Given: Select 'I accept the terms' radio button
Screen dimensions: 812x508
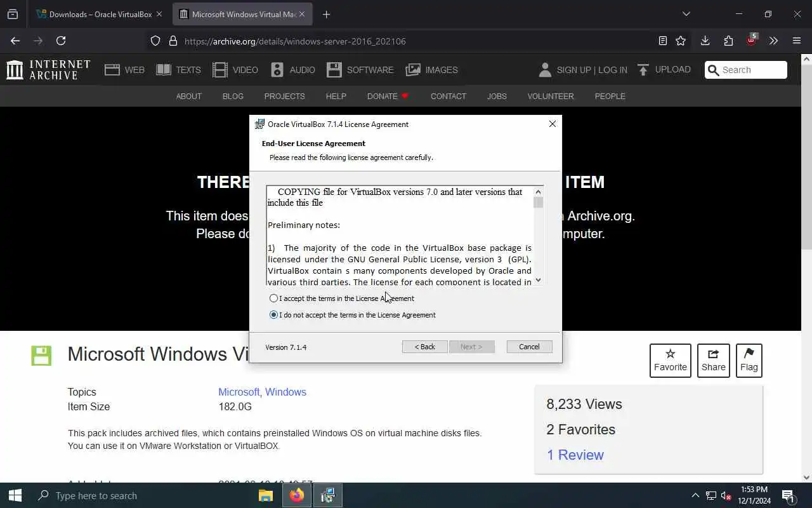Looking at the screenshot, I should [x=273, y=298].
